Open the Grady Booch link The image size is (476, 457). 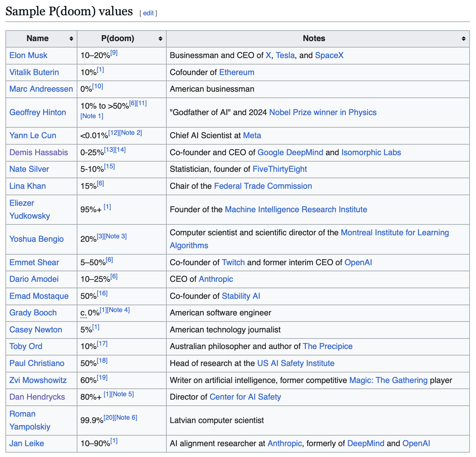coord(33,313)
